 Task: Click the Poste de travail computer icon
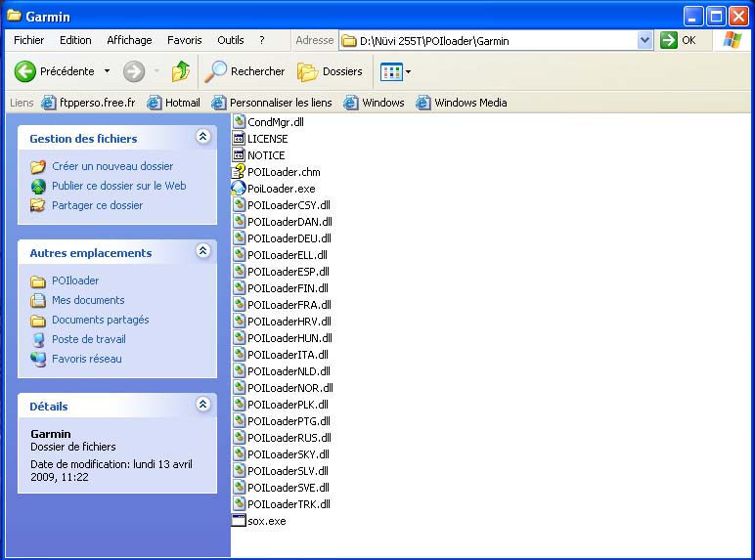coord(38,339)
